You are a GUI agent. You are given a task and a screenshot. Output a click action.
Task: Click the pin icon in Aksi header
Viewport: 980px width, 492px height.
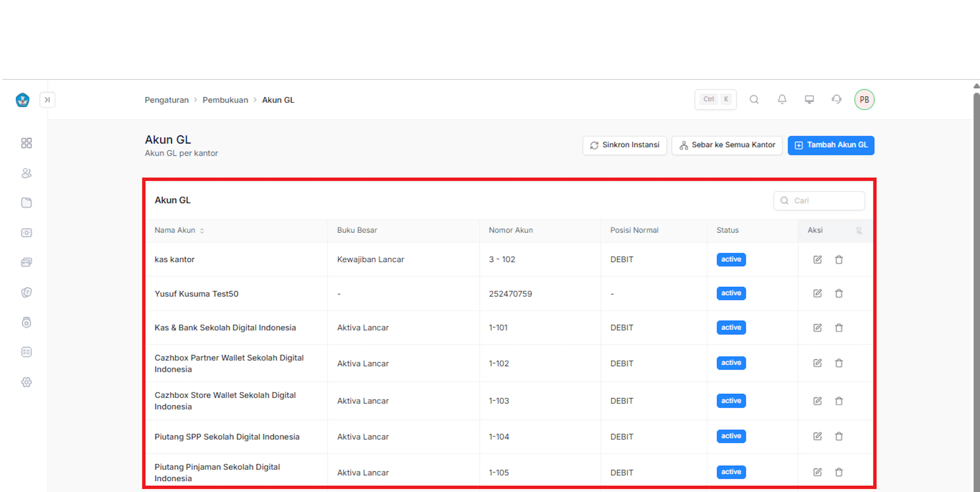[x=859, y=231]
